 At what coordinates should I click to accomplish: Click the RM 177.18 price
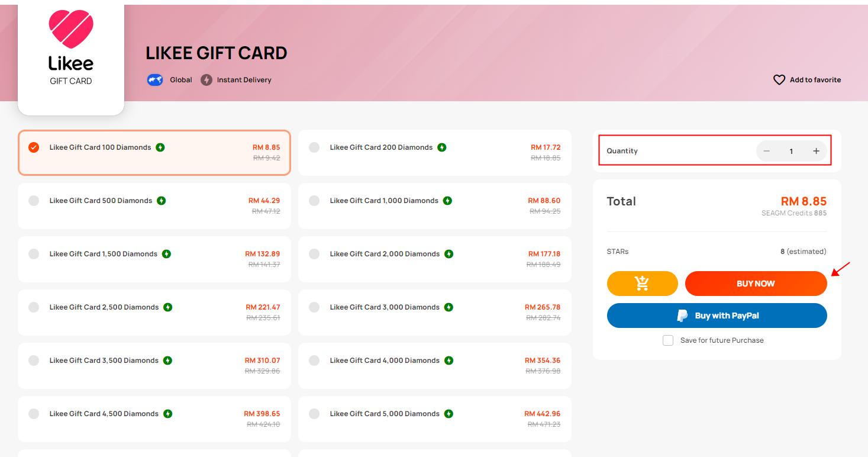[544, 254]
